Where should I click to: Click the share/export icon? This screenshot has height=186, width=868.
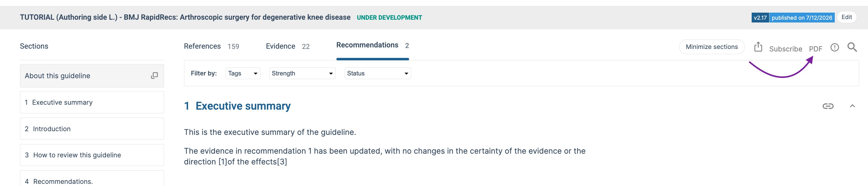click(758, 47)
